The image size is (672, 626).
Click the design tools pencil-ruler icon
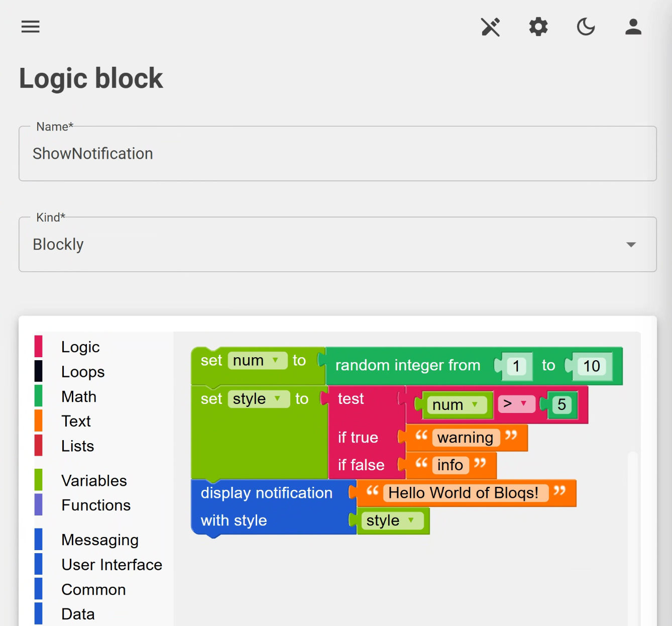[490, 27]
